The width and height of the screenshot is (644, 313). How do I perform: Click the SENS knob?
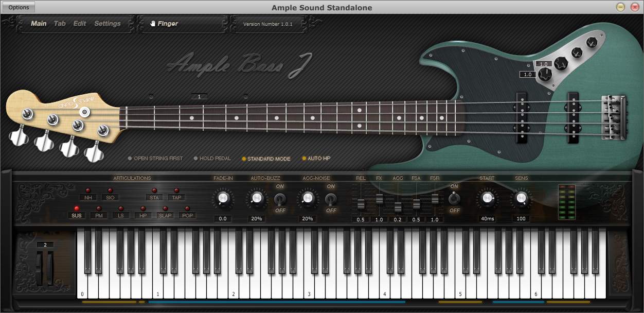click(521, 198)
